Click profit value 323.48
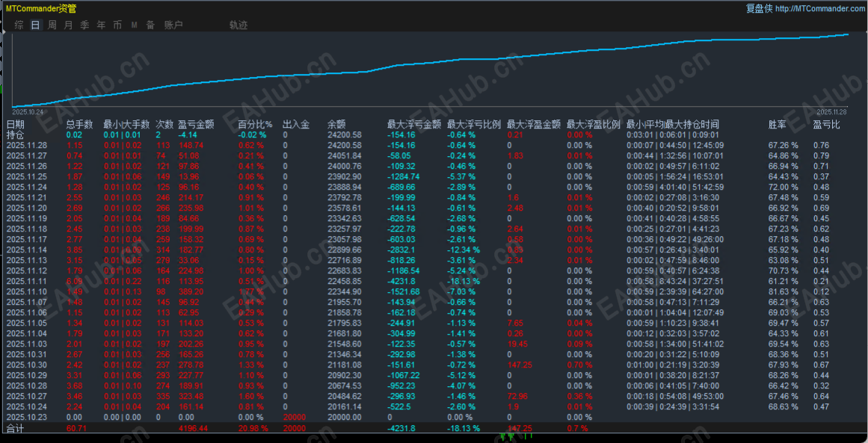Viewport: 868px width, 443px height. (191, 396)
